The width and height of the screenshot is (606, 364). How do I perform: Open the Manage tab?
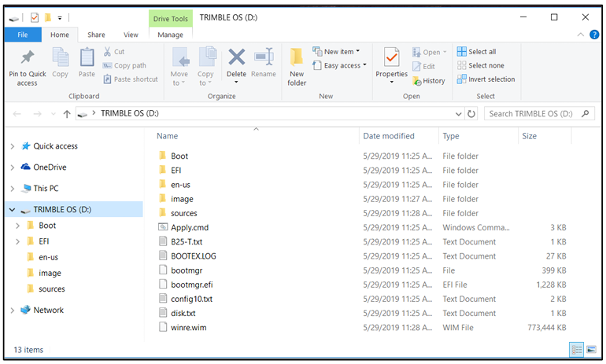171,35
